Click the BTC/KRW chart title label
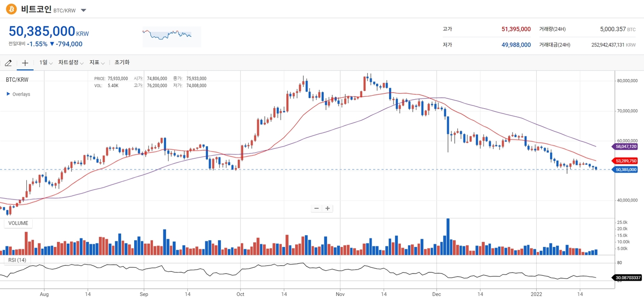The image size is (644, 300). click(x=17, y=80)
